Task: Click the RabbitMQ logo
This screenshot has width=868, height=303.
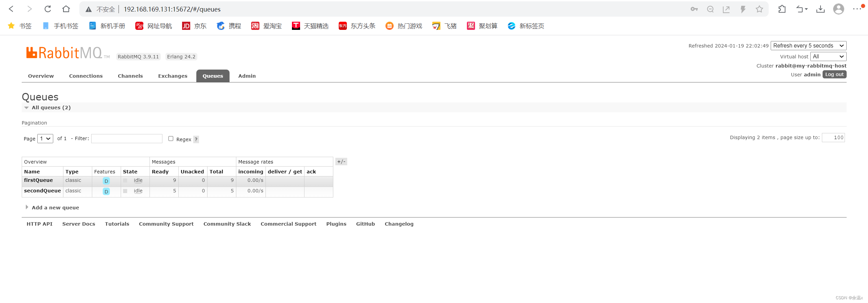Action: (68, 53)
